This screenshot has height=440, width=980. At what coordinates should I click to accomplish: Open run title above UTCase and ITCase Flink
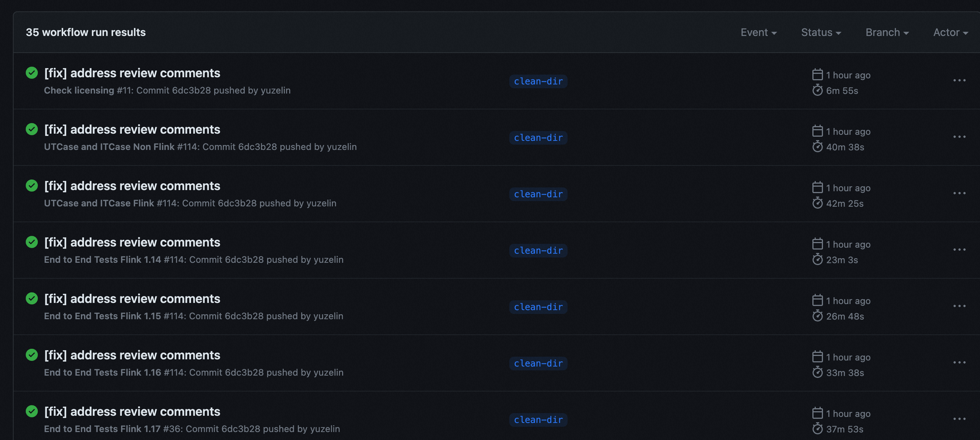(132, 186)
